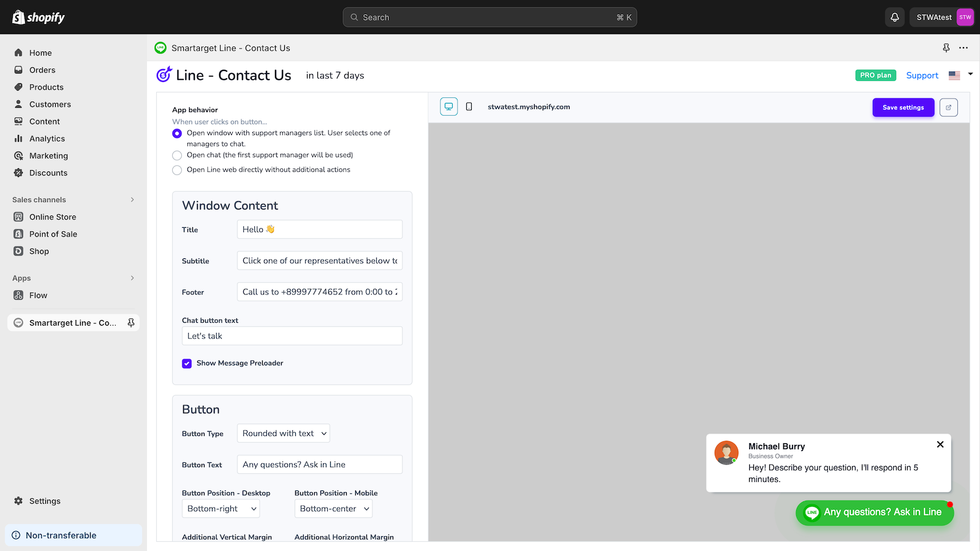
Task: Open the Support link
Action: click(x=922, y=75)
